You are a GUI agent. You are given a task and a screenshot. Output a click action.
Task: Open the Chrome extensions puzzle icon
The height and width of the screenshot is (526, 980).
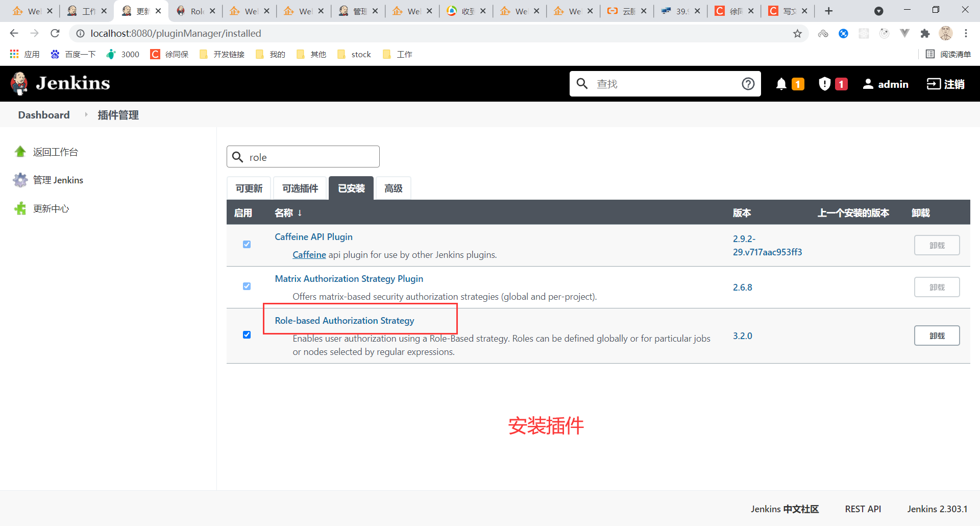925,33
